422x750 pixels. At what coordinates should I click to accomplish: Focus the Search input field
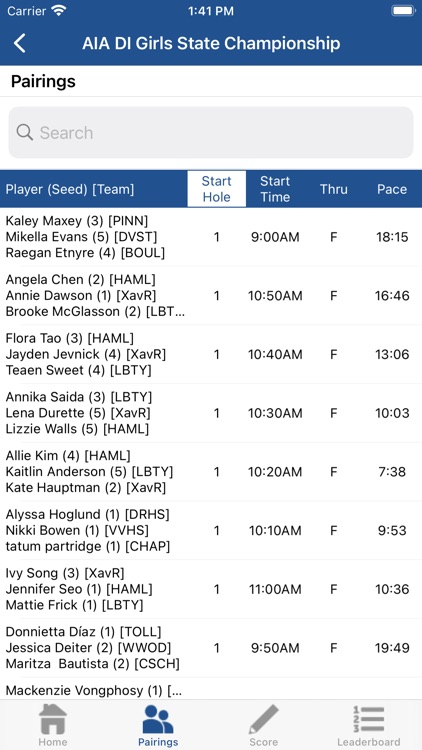click(211, 132)
